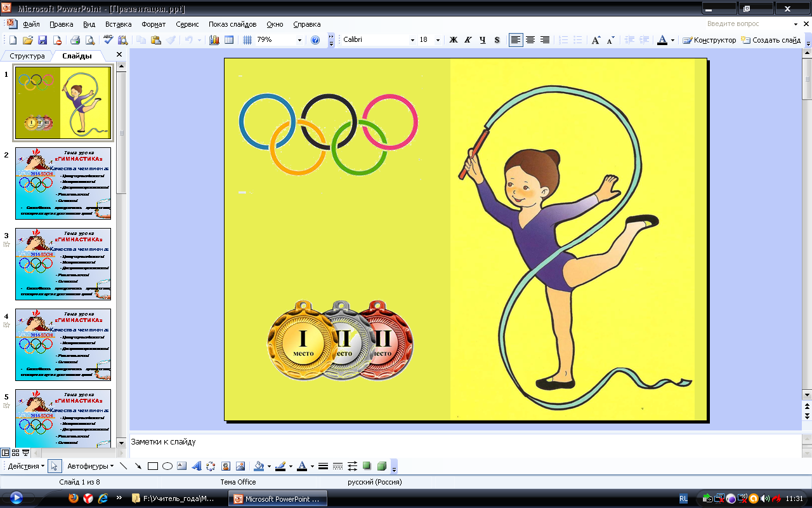Toggle bold Ж formatting
The height and width of the screenshot is (508, 812).
pyautogui.click(x=454, y=40)
